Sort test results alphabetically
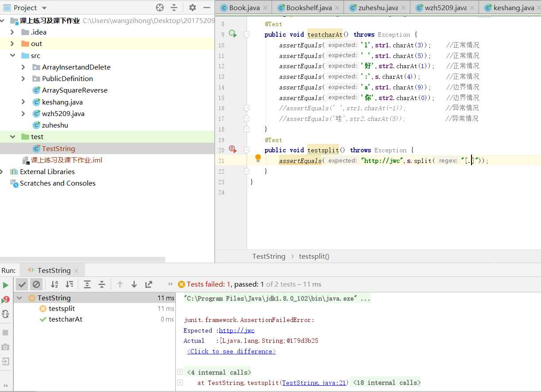541x392 pixels. 54,284
